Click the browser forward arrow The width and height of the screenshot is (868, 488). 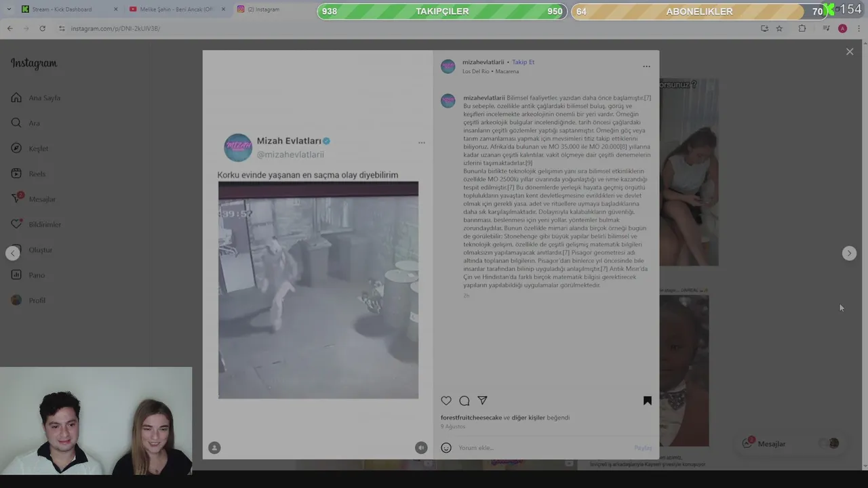(26, 28)
